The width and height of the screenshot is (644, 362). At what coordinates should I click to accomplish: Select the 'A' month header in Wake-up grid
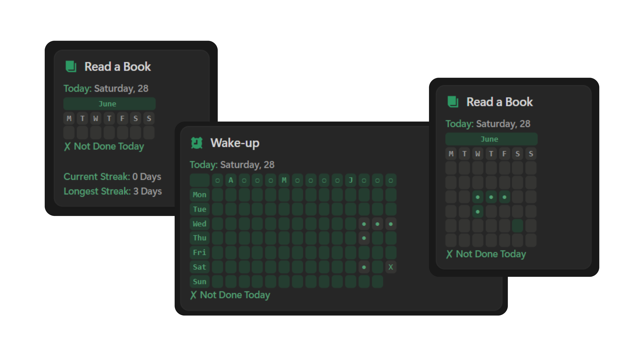click(x=231, y=180)
